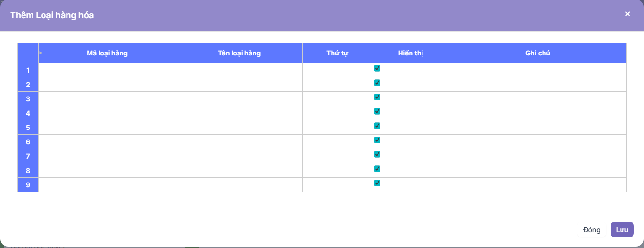Click the Ghi chú column header
Image resolution: width=644 pixels, height=248 pixels.
(537, 53)
